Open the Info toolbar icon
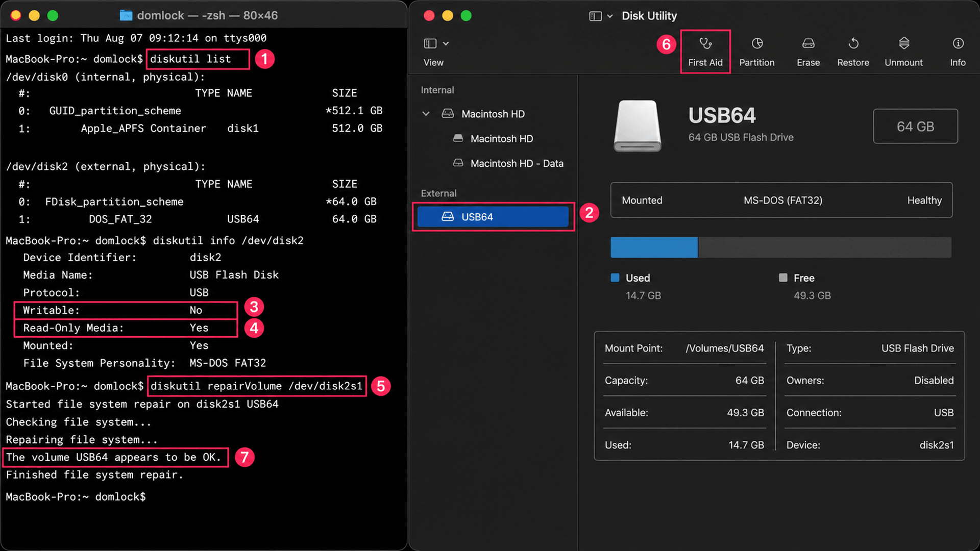 (958, 43)
